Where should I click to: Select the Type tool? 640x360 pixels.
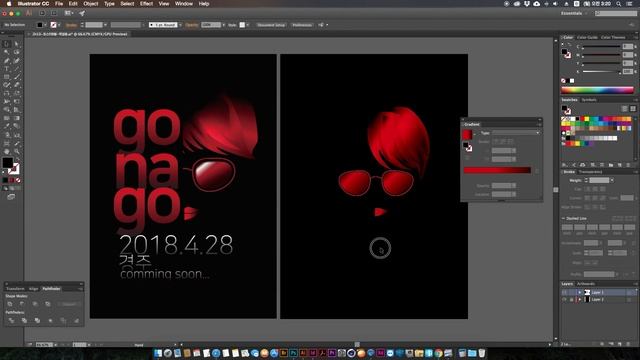point(7,69)
